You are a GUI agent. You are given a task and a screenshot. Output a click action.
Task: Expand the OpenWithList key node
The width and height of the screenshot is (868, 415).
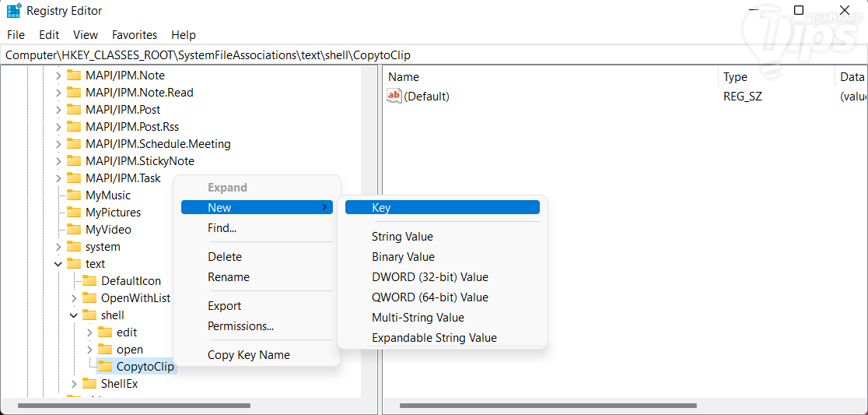pos(74,298)
